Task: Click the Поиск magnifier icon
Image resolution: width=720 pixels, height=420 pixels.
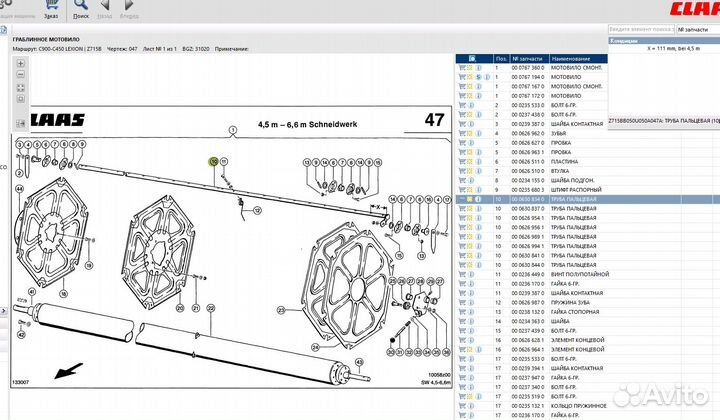Action: (81, 6)
